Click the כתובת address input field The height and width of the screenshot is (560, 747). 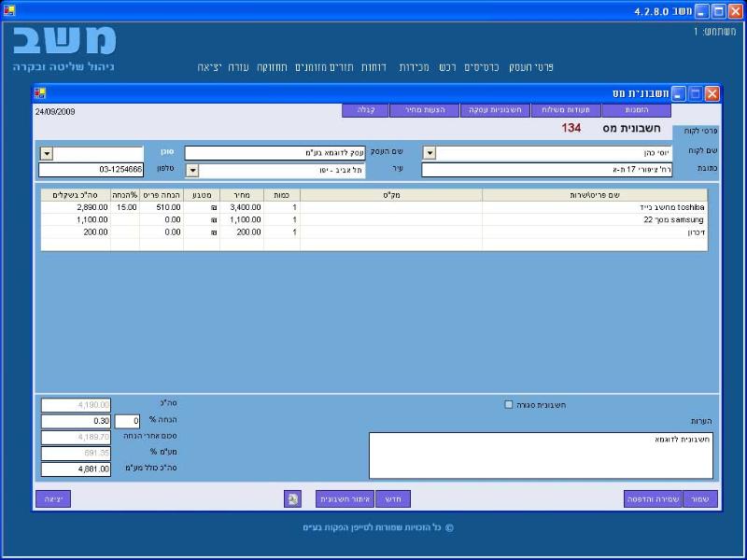pos(547,170)
